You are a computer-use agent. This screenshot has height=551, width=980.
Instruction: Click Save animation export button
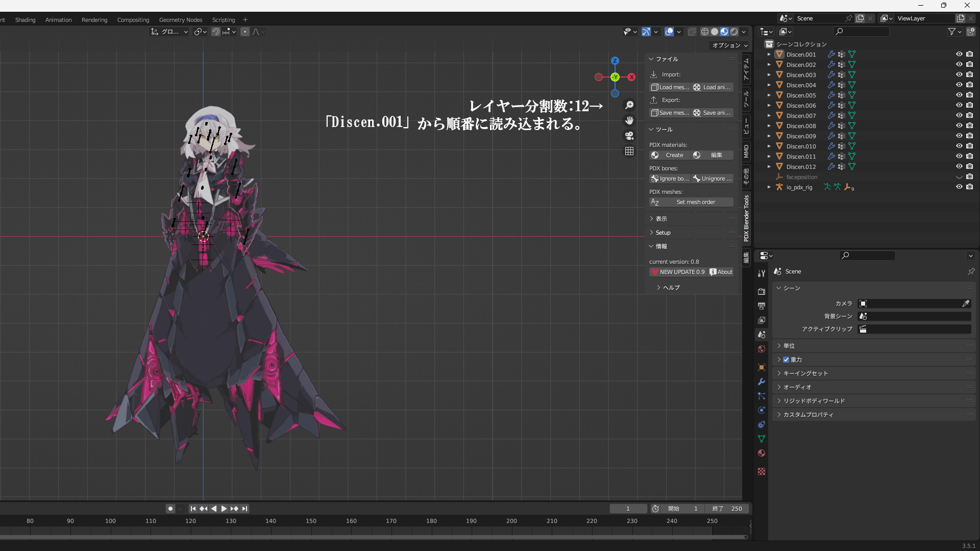[x=713, y=113]
